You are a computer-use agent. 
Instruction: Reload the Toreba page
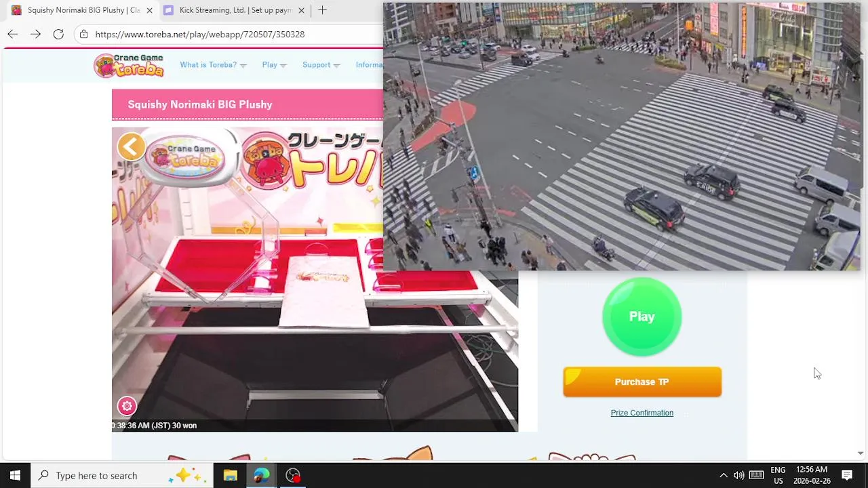[x=58, y=34]
